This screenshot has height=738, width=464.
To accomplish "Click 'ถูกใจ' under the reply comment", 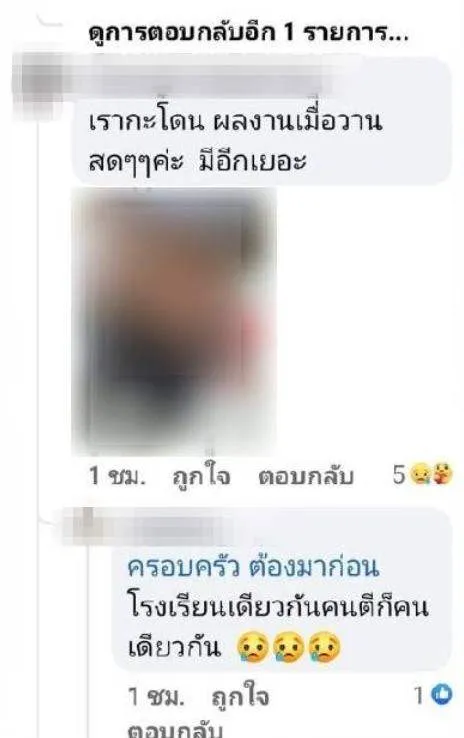I will tap(240, 697).
